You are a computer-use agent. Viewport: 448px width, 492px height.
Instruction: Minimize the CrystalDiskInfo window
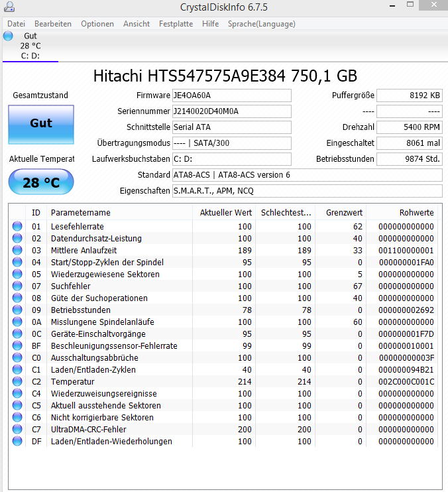tap(392, 6)
